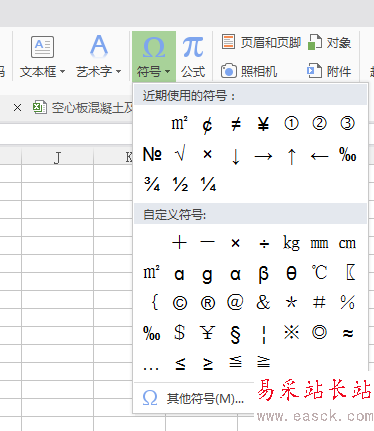374x431 pixels.
Task: Insert the left curly brace { symbol
Action: coord(154,302)
